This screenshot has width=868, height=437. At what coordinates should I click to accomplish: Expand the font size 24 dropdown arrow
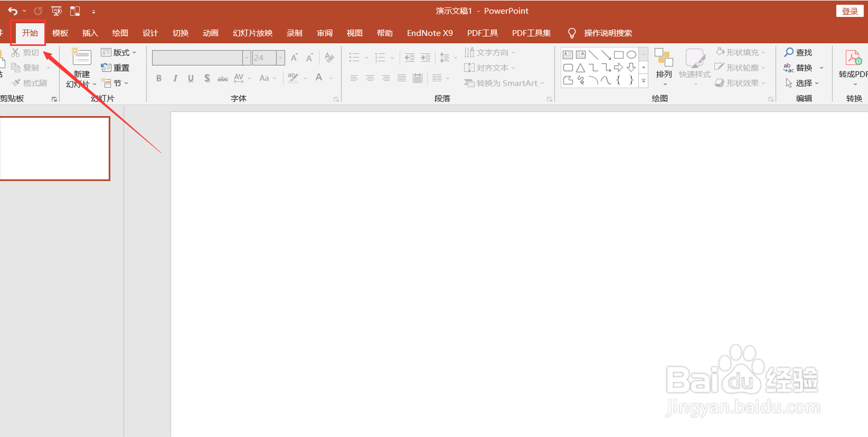(280, 57)
